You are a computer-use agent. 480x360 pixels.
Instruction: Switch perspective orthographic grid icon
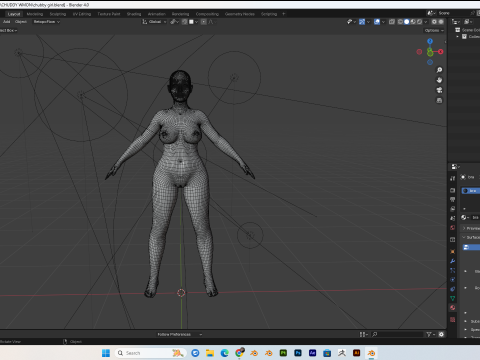pos(439,100)
